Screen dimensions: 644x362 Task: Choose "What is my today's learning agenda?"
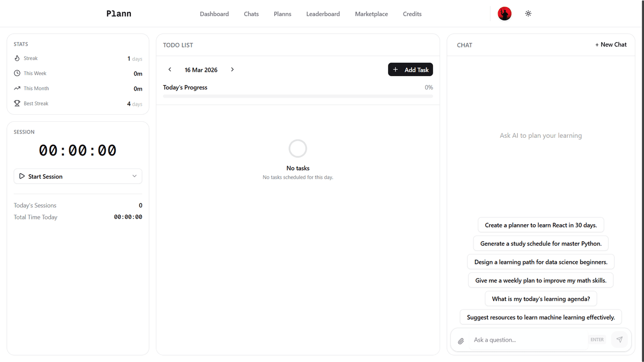point(541,299)
